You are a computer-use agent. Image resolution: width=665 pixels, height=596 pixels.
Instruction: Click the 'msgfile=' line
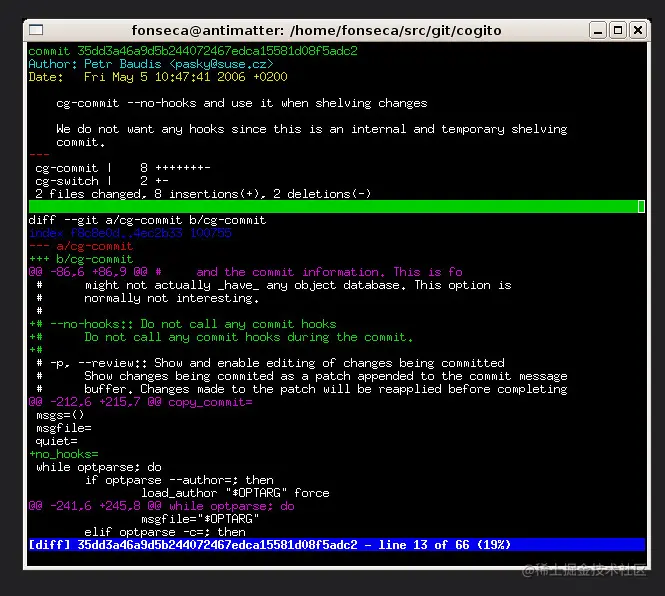coord(64,428)
